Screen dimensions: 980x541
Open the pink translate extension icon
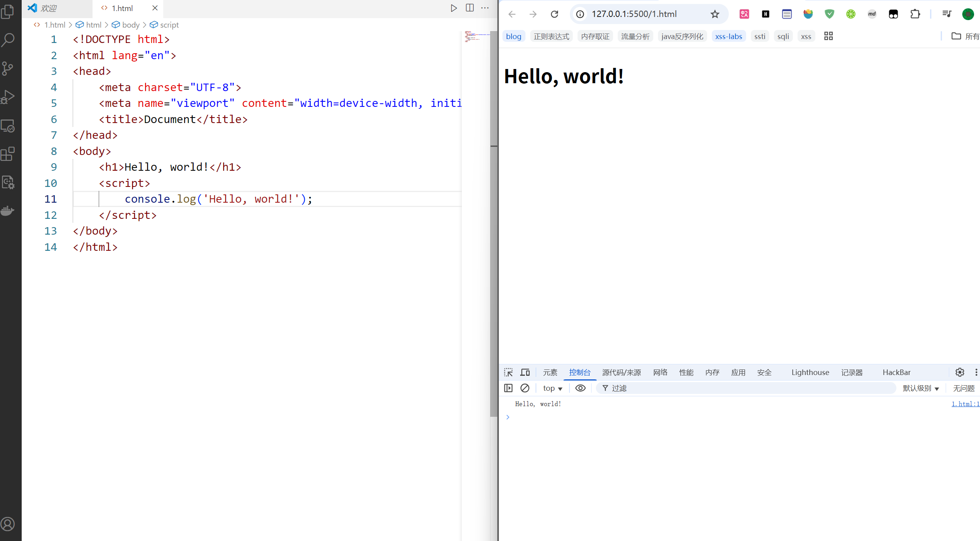click(x=744, y=14)
